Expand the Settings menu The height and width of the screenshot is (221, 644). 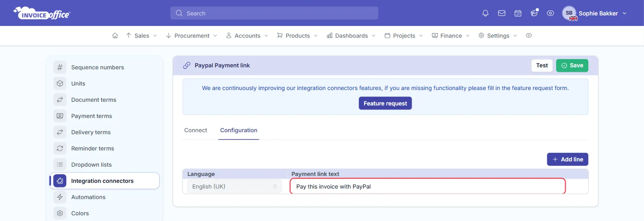[498, 36]
